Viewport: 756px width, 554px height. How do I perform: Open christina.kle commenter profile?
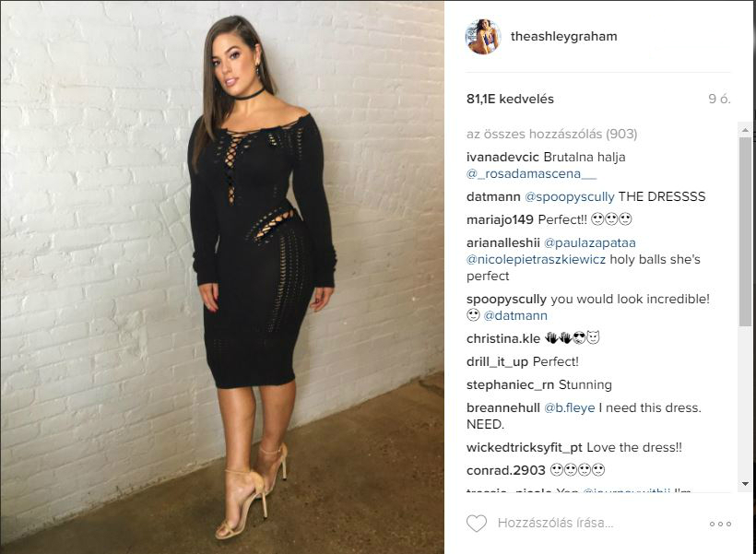tap(503, 339)
